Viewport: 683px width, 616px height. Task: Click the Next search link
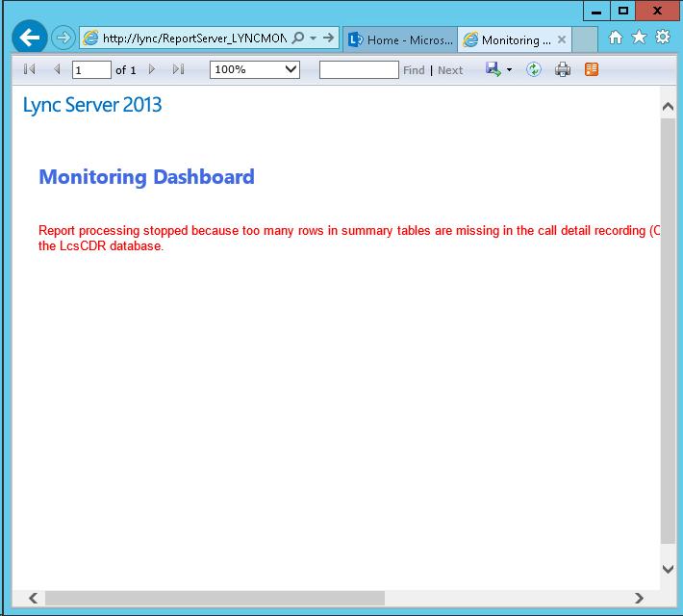click(x=450, y=70)
